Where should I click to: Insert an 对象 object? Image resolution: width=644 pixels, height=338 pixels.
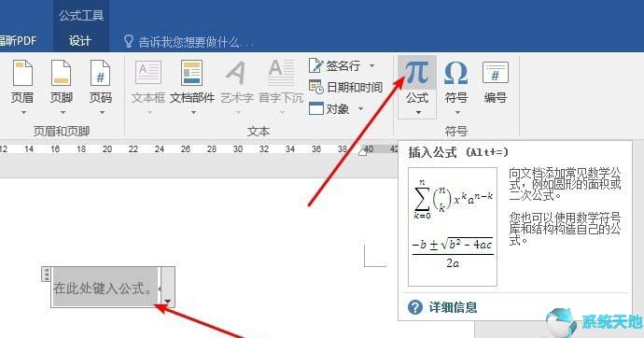click(329, 109)
